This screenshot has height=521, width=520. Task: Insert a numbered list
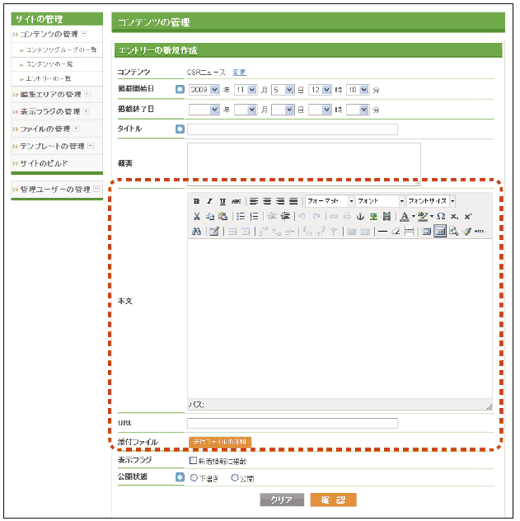[x=254, y=216]
